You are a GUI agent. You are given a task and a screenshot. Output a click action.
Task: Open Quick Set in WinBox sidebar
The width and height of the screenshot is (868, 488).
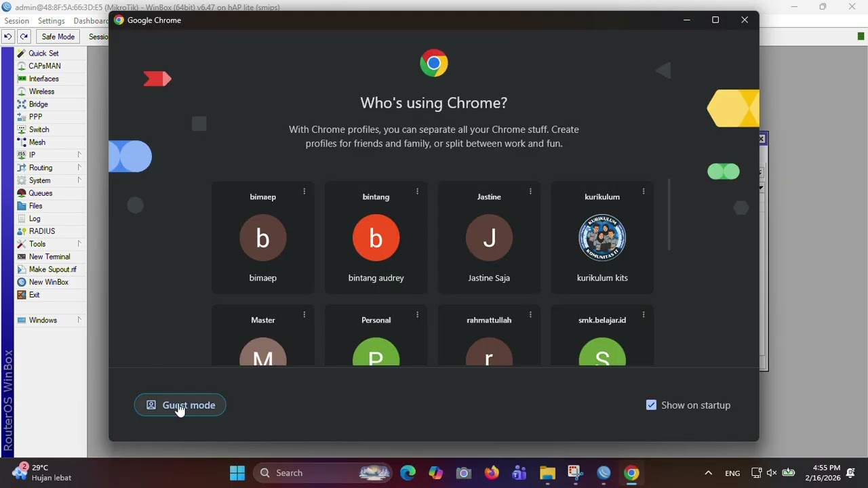[43, 53]
